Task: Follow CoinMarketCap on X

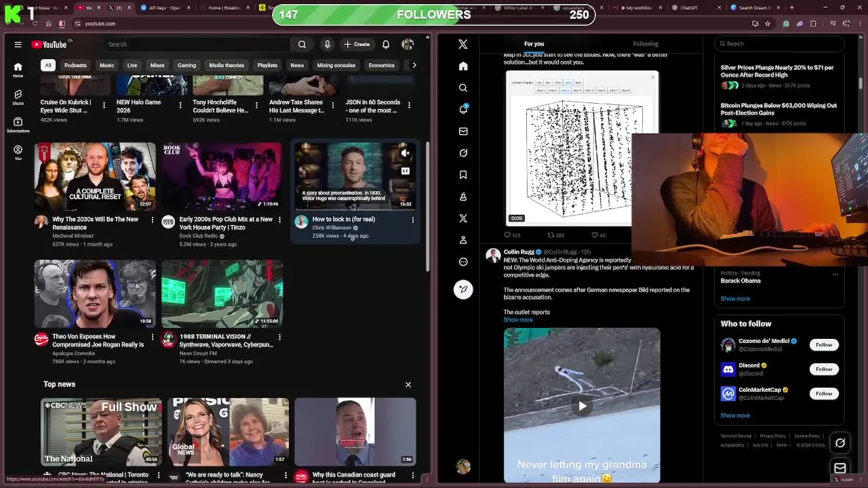Action: [x=824, y=394]
